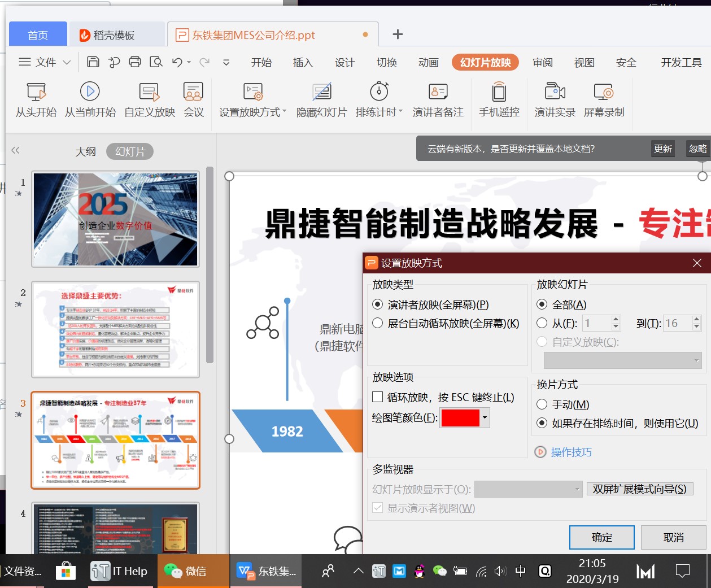This screenshot has height=588, width=711.
Task: Open the 审阅 ribbon tab
Action: coord(543,62)
